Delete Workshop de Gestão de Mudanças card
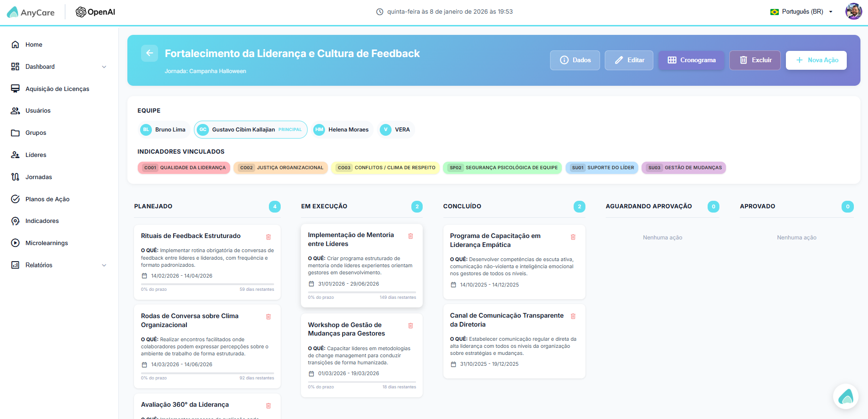Viewport: 868px width, 419px height. click(410, 326)
